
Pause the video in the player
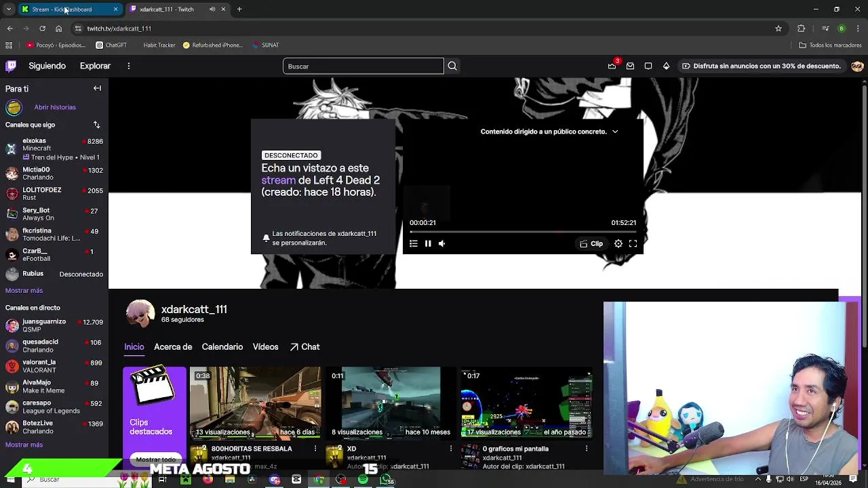pyautogui.click(x=428, y=243)
